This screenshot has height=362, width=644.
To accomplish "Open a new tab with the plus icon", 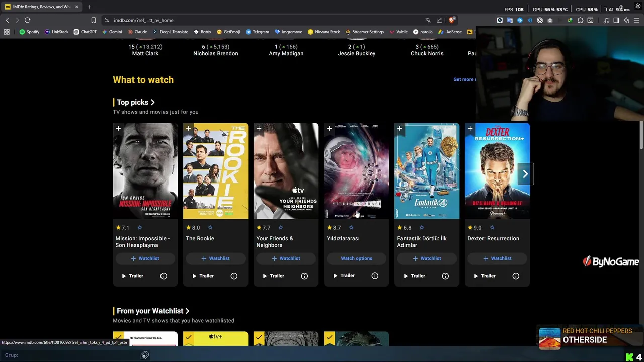I will 89,7.
